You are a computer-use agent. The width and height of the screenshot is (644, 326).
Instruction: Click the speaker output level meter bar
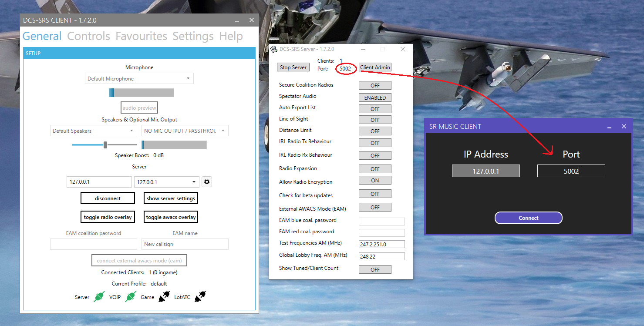(x=174, y=145)
